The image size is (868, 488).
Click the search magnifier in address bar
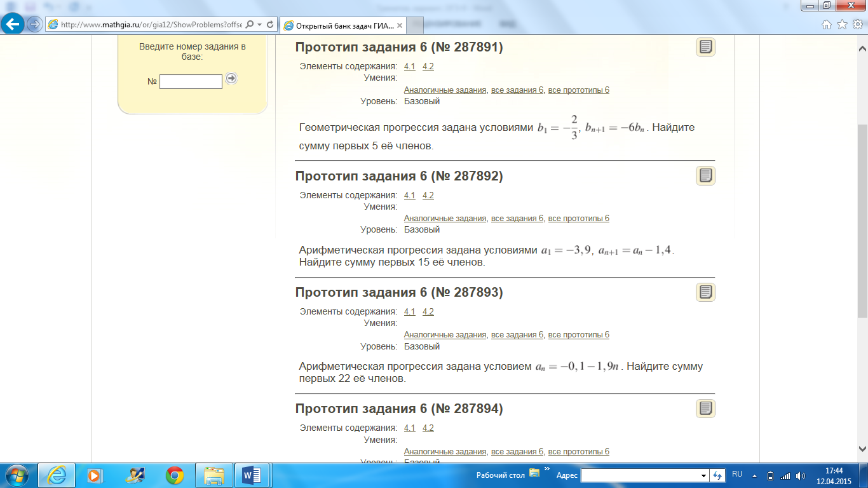point(250,25)
